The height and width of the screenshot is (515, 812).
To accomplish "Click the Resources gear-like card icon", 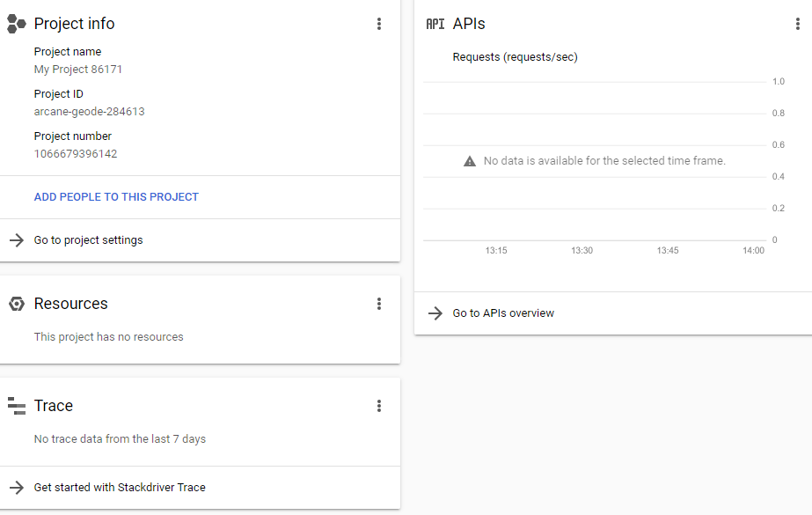I will pos(16,304).
